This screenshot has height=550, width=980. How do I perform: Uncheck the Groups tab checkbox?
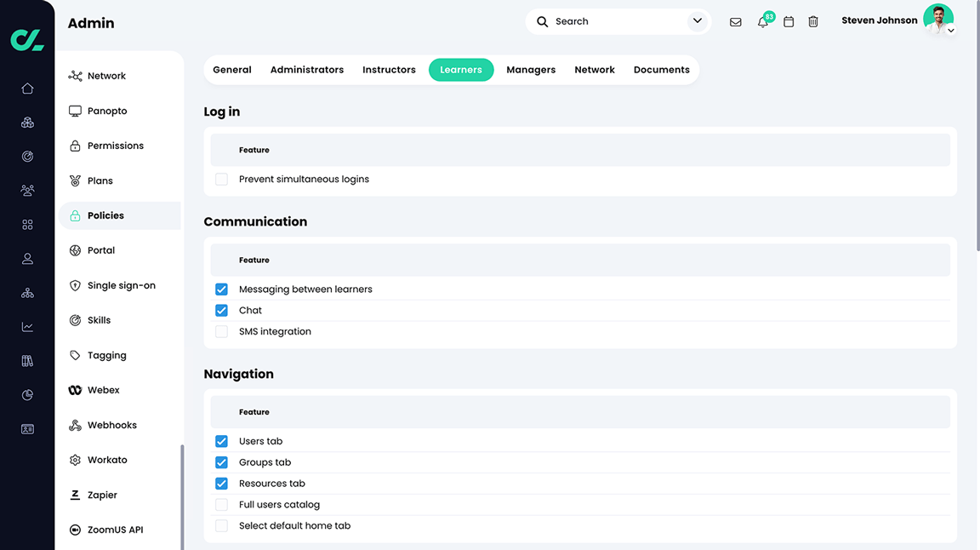(x=222, y=462)
